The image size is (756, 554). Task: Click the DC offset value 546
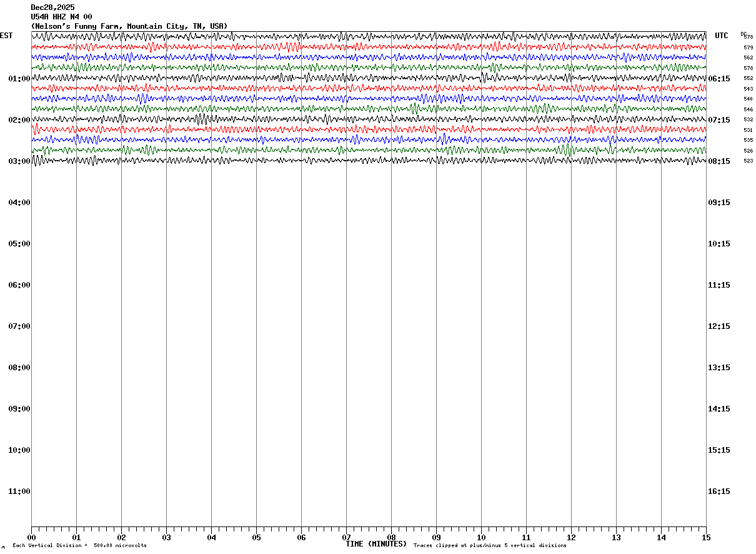749,109
